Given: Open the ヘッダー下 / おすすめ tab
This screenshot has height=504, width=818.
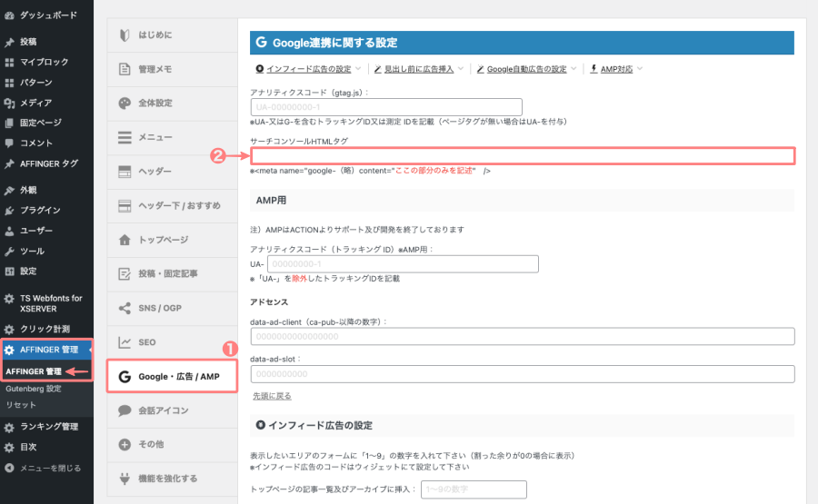Looking at the screenshot, I should tap(172, 206).
